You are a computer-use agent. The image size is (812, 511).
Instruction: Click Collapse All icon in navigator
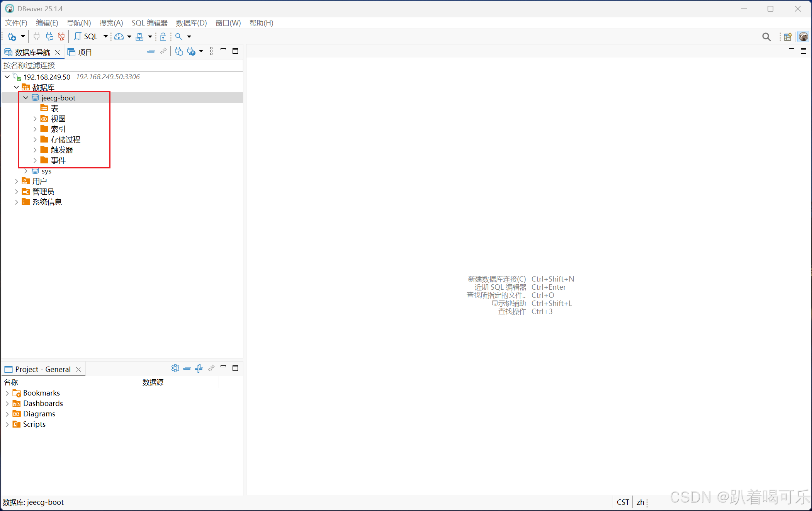[x=151, y=51]
